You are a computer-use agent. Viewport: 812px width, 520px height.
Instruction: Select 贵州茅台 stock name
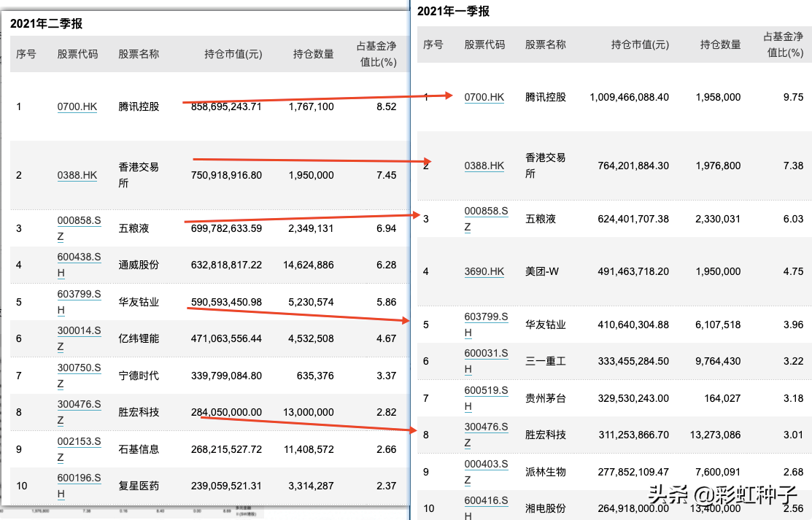pyautogui.click(x=545, y=398)
